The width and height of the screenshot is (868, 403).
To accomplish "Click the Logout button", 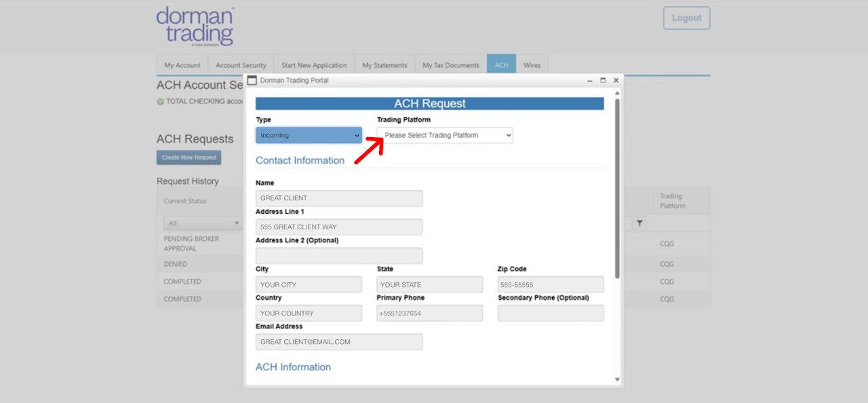I will 687,18.
